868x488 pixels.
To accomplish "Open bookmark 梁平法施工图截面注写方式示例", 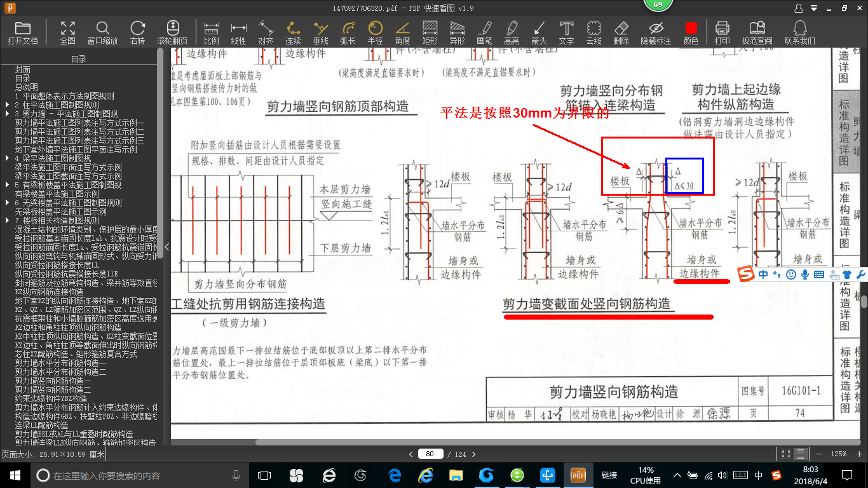I will 69,176.
